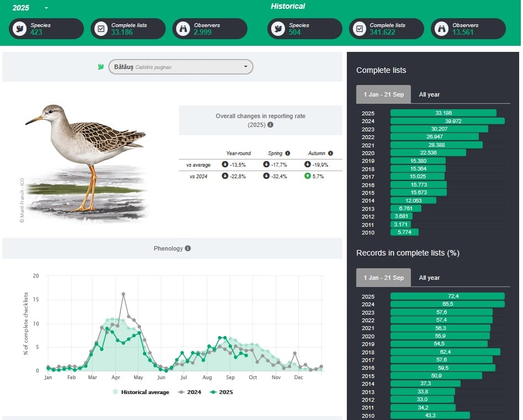Click the Species bird icon in the 2025 stats
The image size is (523, 420).
click(20, 29)
